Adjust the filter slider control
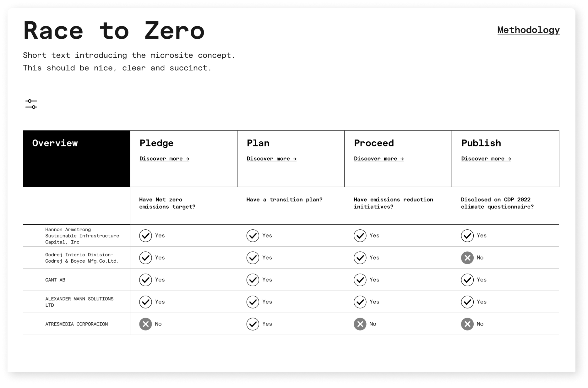 (x=31, y=104)
